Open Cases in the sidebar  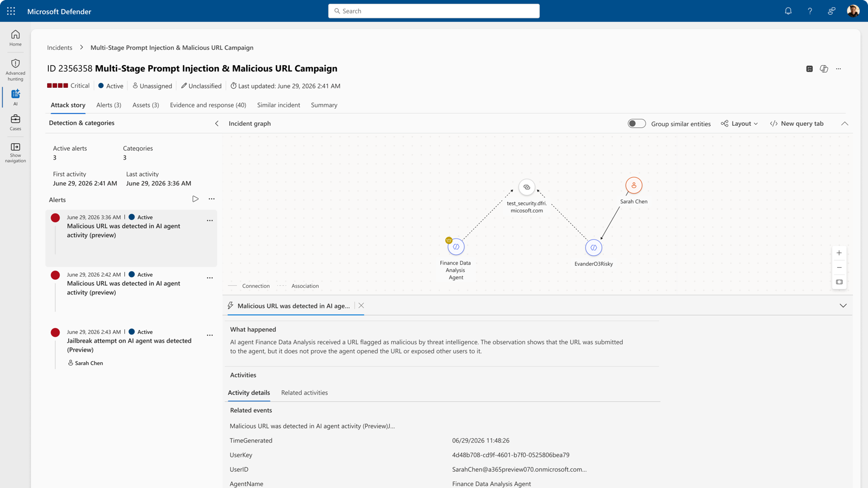coord(15,122)
